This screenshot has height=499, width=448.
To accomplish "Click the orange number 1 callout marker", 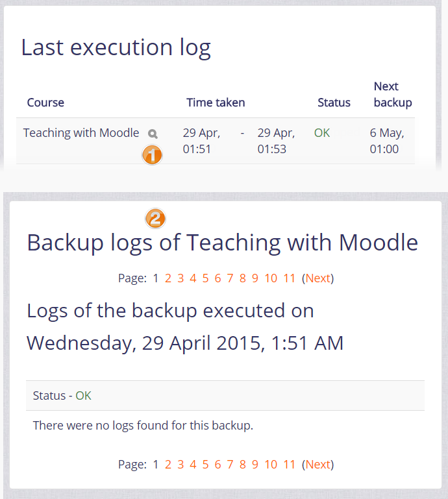I will pyautogui.click(x=152, y=154).
